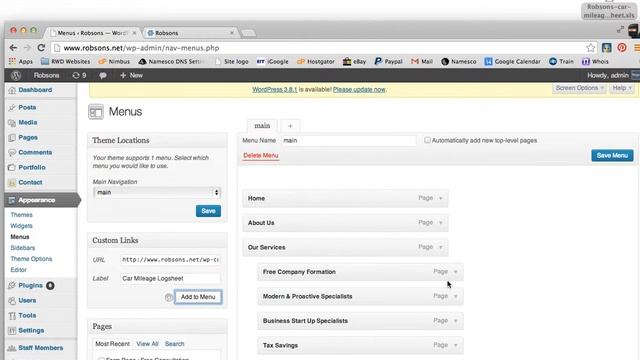
Task: Open Themes under Appearance
Action: pyautogui.click(x=22, y=215)
